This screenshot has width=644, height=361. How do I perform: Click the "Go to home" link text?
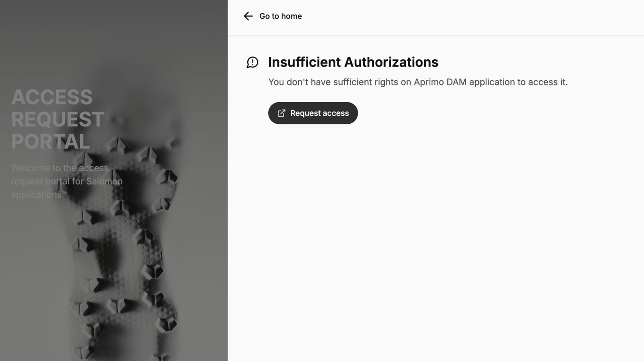click(280, 16)
